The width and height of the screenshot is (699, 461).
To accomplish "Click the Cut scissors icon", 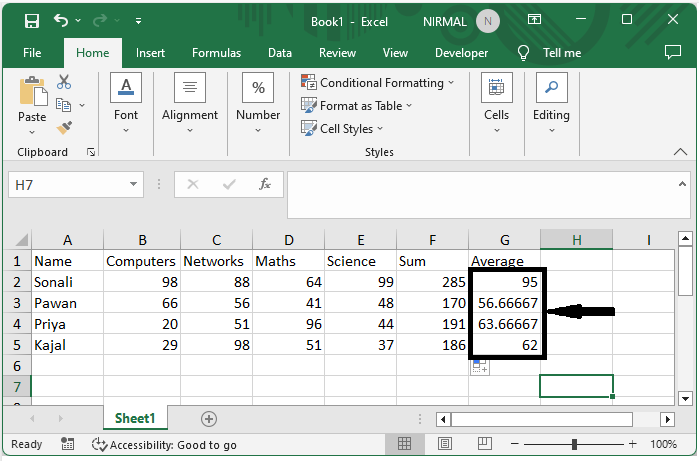I will pyautogui.click(x=64, y=82).
